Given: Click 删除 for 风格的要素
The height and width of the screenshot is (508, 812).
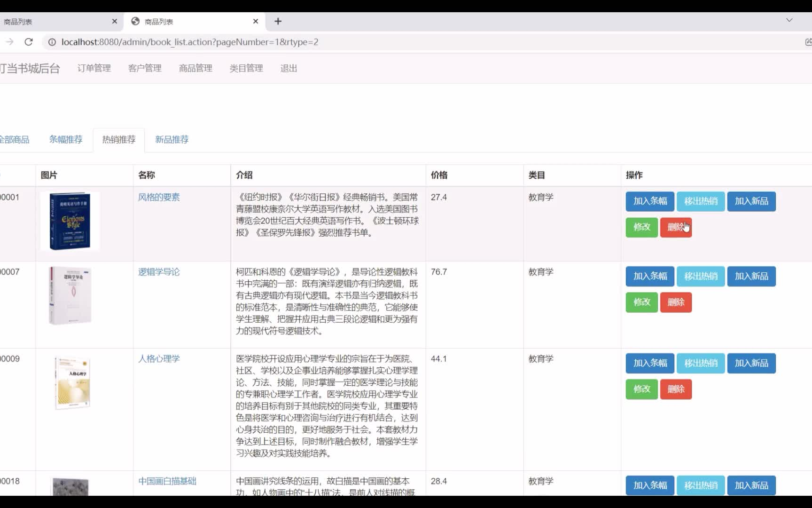Looking at the screenshot, I should [676, 227].
